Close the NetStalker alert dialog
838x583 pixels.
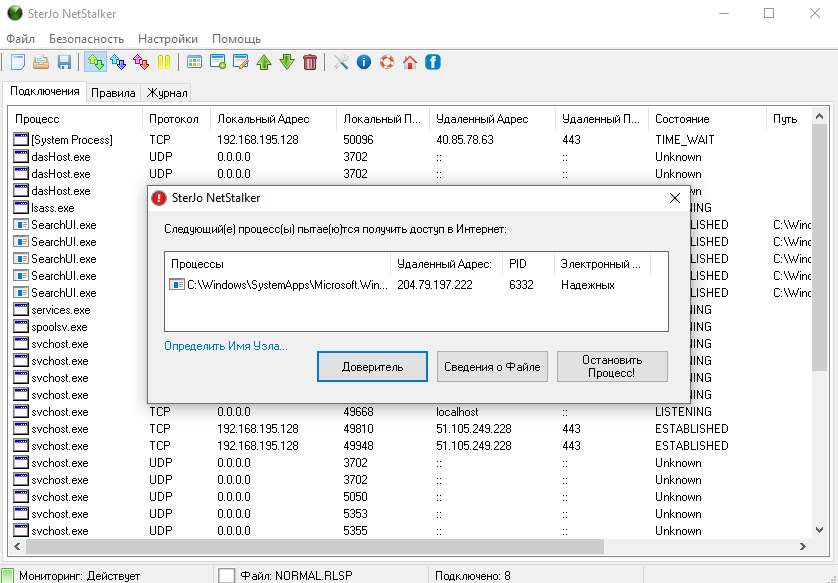675,198
